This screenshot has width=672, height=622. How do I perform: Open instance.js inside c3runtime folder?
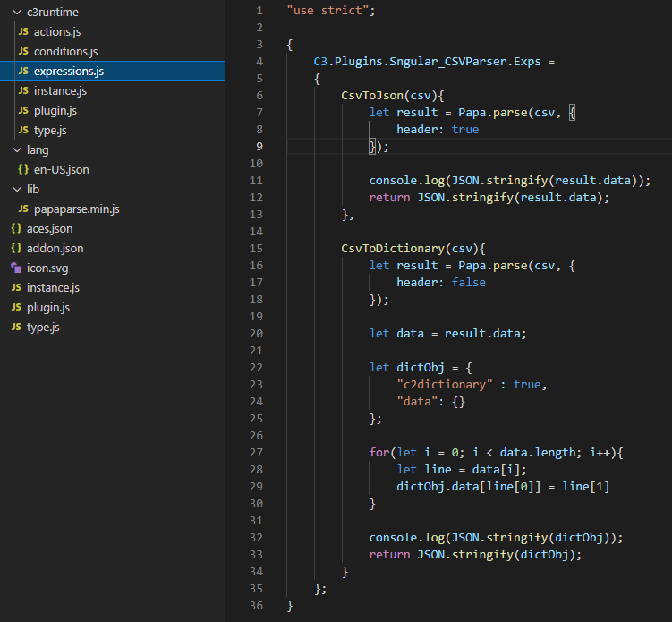(x=61, y=91)
